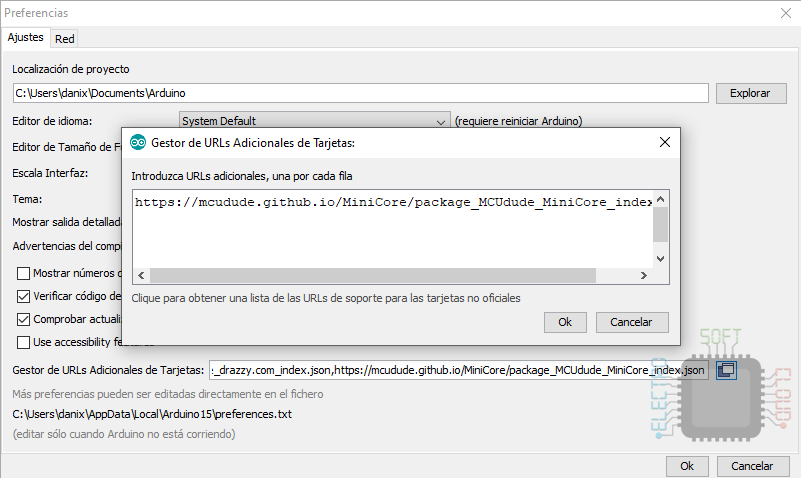This screenshot has width=801, height=478.
Task: Click the Arduino logo in dialog title
Action: tap(138, 142)
